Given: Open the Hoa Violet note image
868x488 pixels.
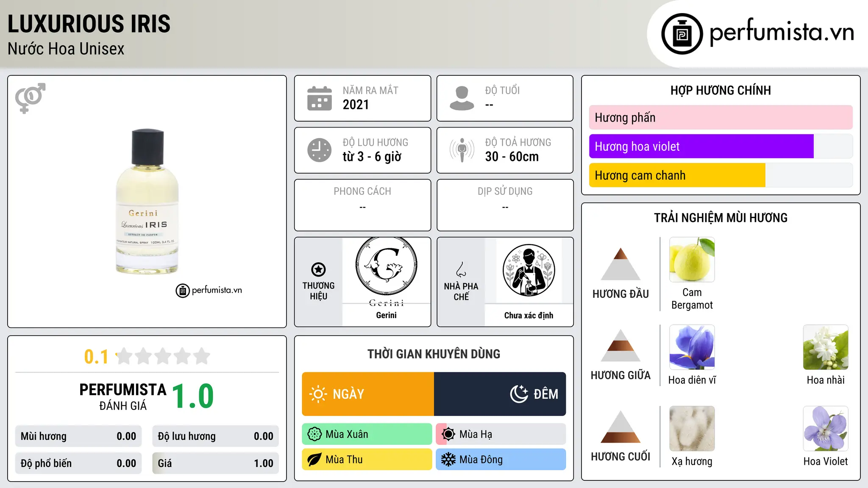Looking at the screenshot, I should [826, 429].
